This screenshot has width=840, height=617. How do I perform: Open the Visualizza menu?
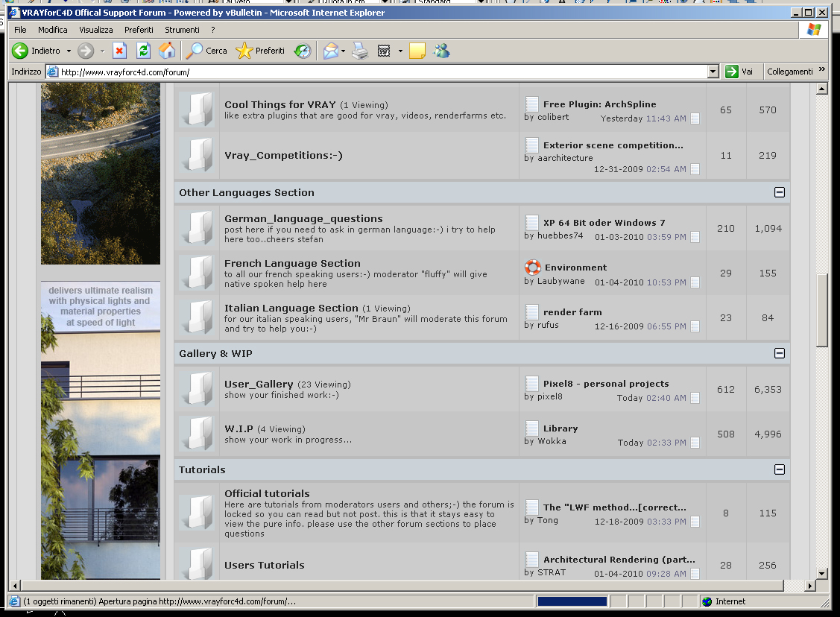coord(96,30)
